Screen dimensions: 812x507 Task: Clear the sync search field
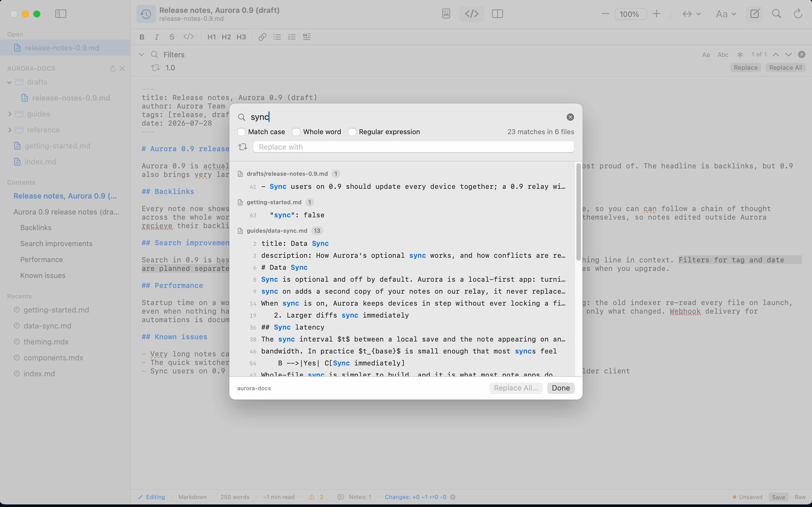click(570, 117)
